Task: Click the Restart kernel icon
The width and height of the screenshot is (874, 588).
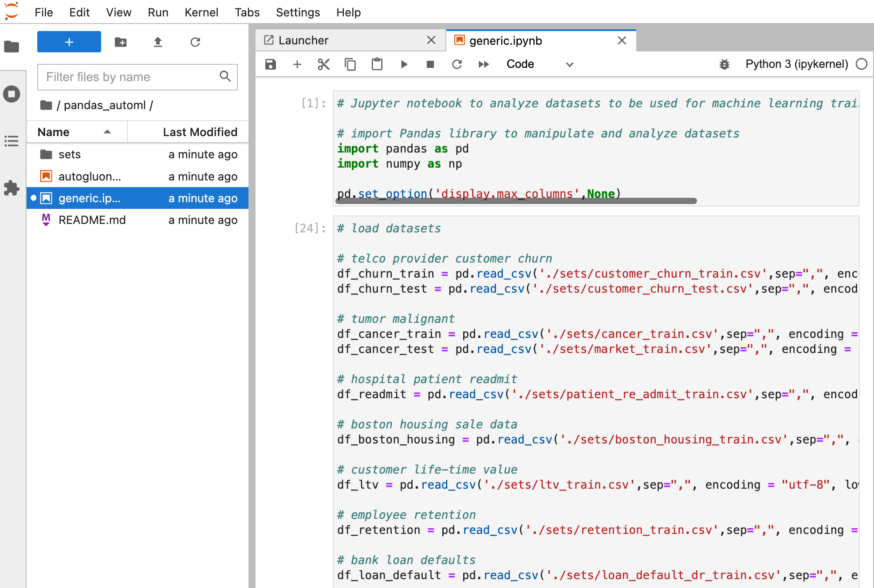Action: pos(457,64)
